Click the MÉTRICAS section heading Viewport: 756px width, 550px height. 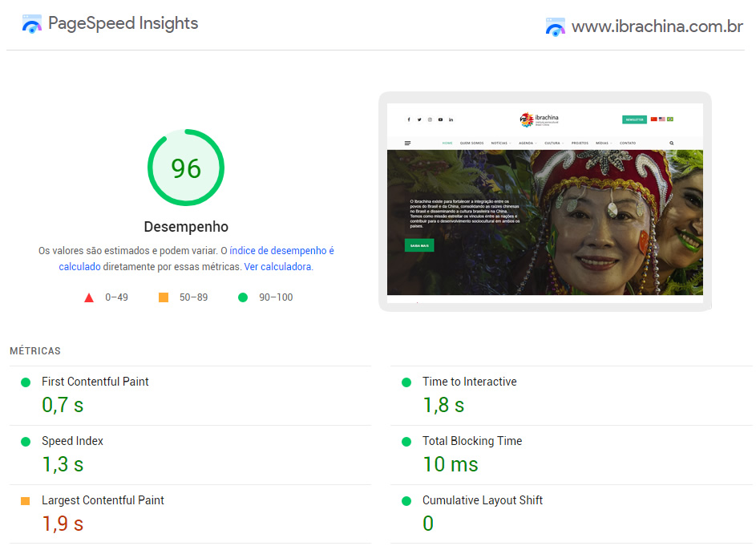tap(35, 351)
